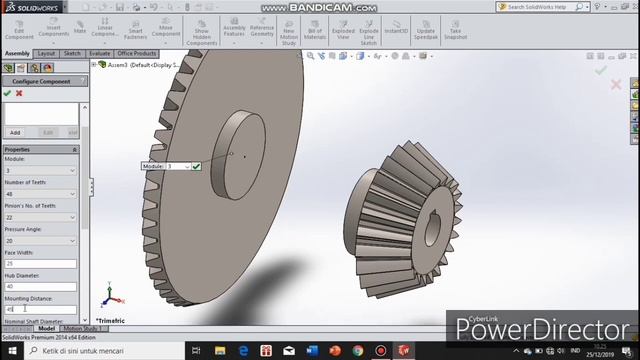
Task: Open FeatureManager design tree tab icon
Action: [x=8, y=68]
